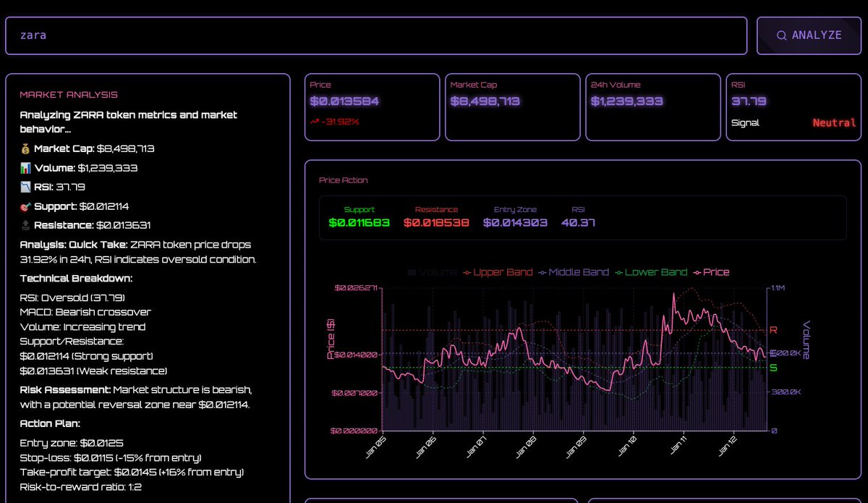Toggle the Lower Band legend entry

651,272
